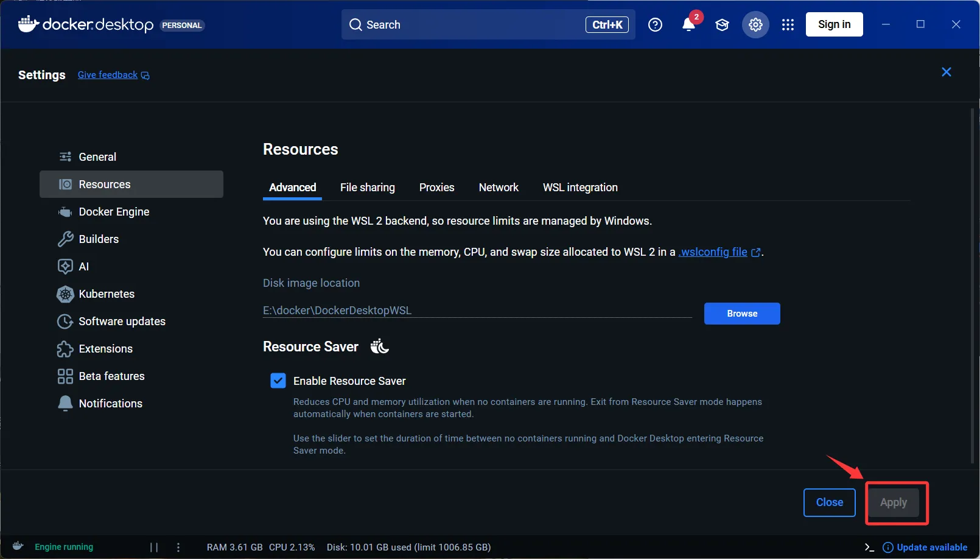Image resolution: width=980 pixels, height=559 pixels.
Task: Click the Browse button
Action: point(742,314)
